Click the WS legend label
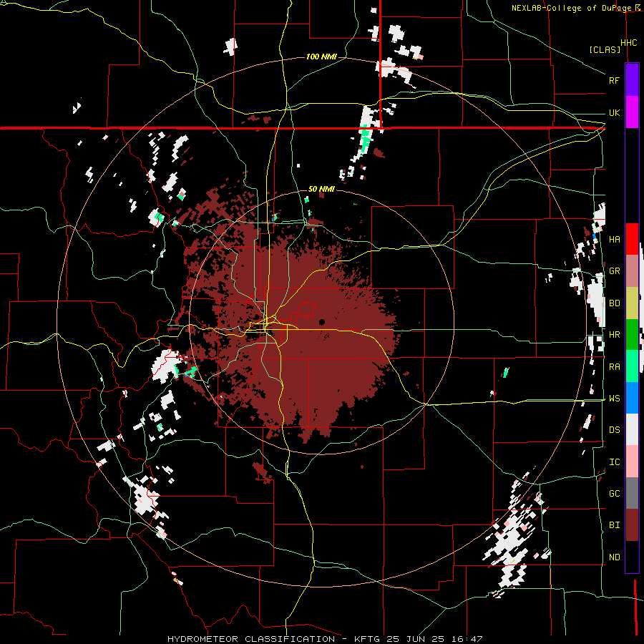 (x=614, y=399)
